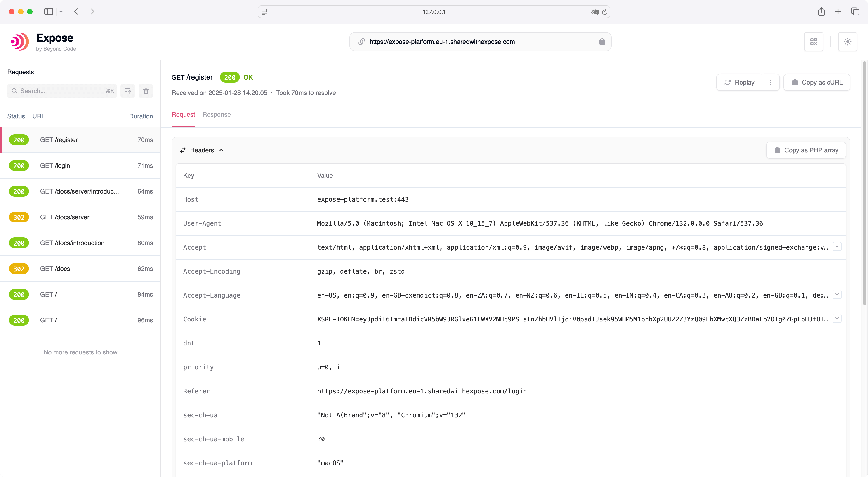
Task: Click the Referer header URL value
Action: 422,391
